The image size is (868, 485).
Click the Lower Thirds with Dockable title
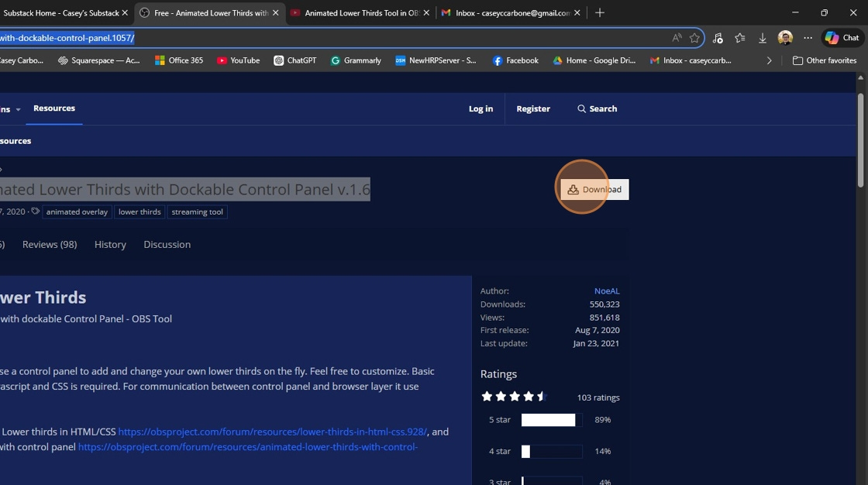(x=185, y=189)
